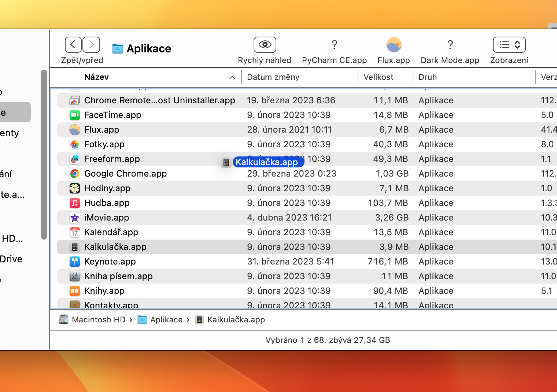Screen dimensions: 557x392
Task: Select the sidebar item ending in 'Drive'
Action: point(11,259)
